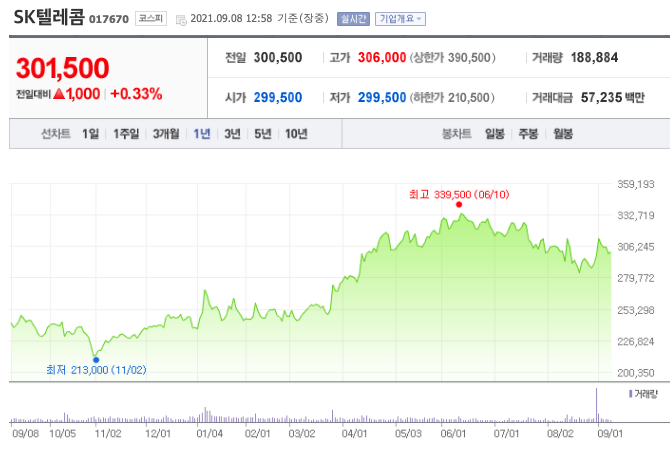Click the 200,350 y-axis label
The width and height of the screenshot is (670, 457).
tap(635, 373)
